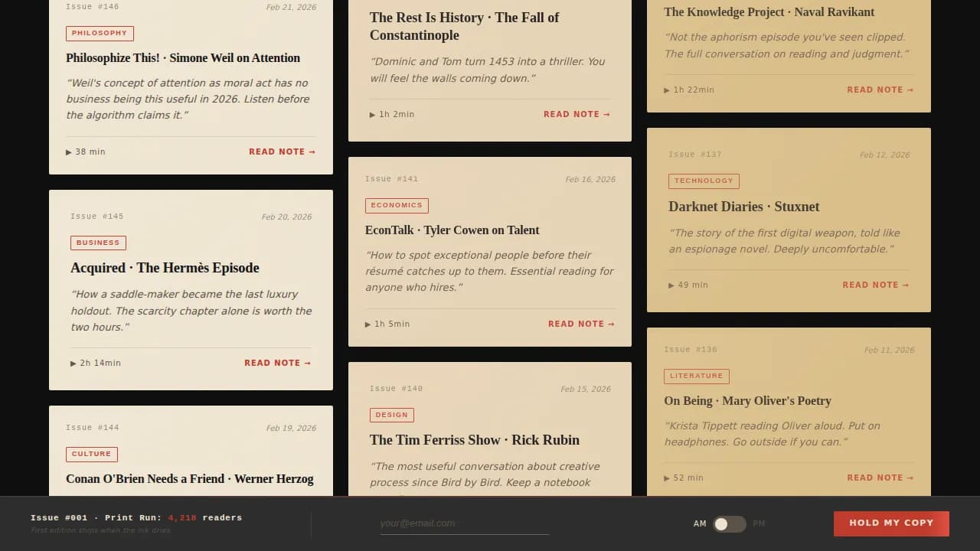Viewport: 980px width, 551px height.
Task: Click the Feb 21, 2026 date
Action: coord(291,8)
